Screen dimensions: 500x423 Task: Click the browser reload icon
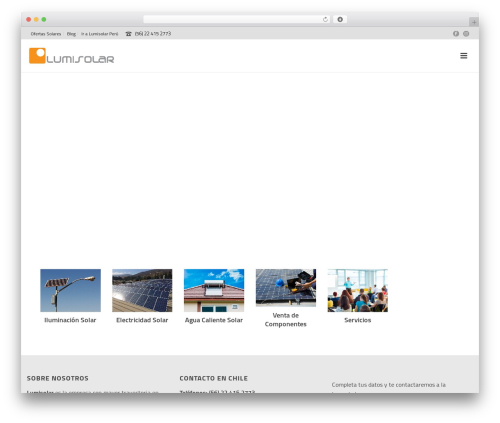click(x=325, y=20)
